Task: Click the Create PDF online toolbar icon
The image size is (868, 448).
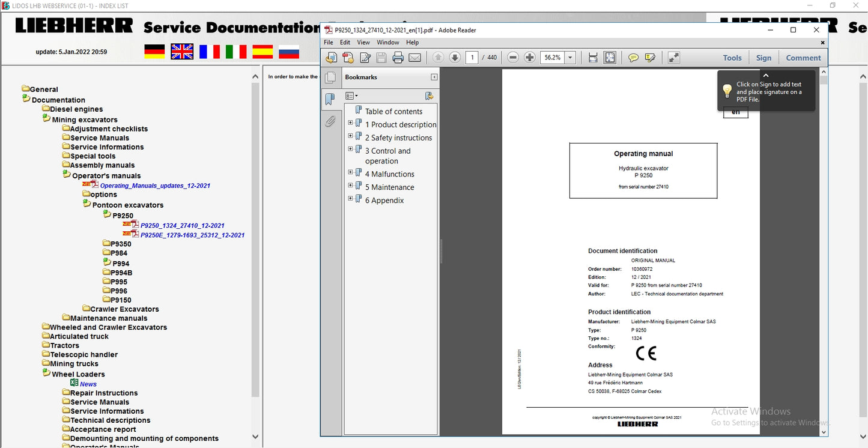Action: 331,58
